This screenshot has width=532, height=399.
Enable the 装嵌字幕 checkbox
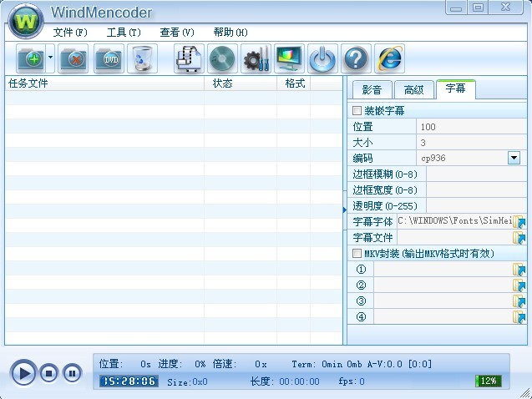pyautogui.click(x=357, y=110)
